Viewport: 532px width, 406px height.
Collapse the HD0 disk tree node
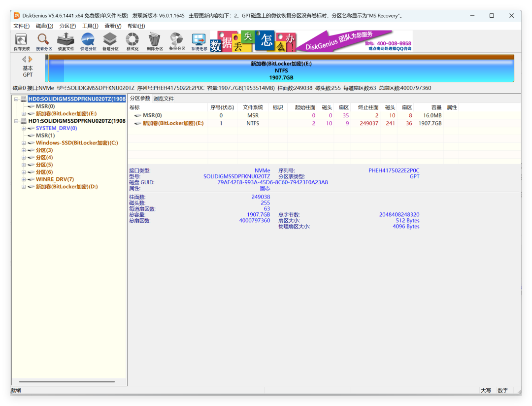pos(16,99)
